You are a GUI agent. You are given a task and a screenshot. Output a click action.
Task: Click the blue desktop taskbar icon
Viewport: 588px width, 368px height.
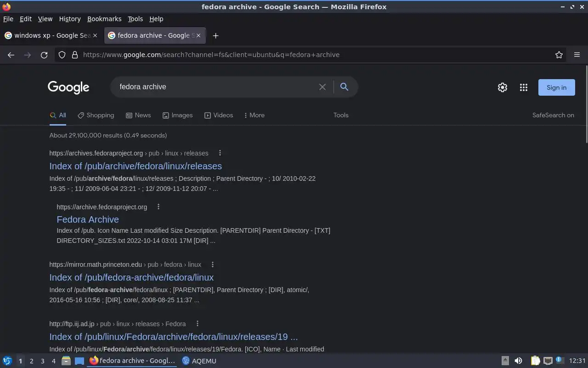[79, 361]
